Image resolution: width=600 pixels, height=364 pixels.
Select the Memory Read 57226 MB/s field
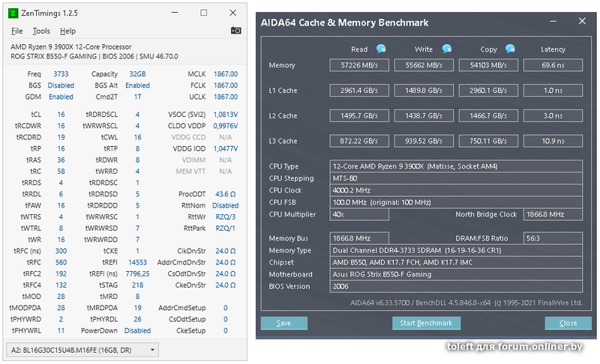tap(359, 65)
